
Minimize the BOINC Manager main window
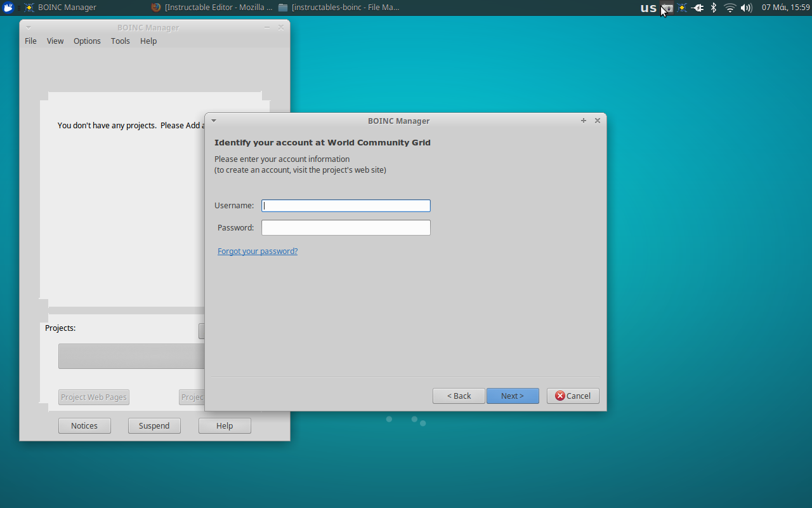click(267, 27)
